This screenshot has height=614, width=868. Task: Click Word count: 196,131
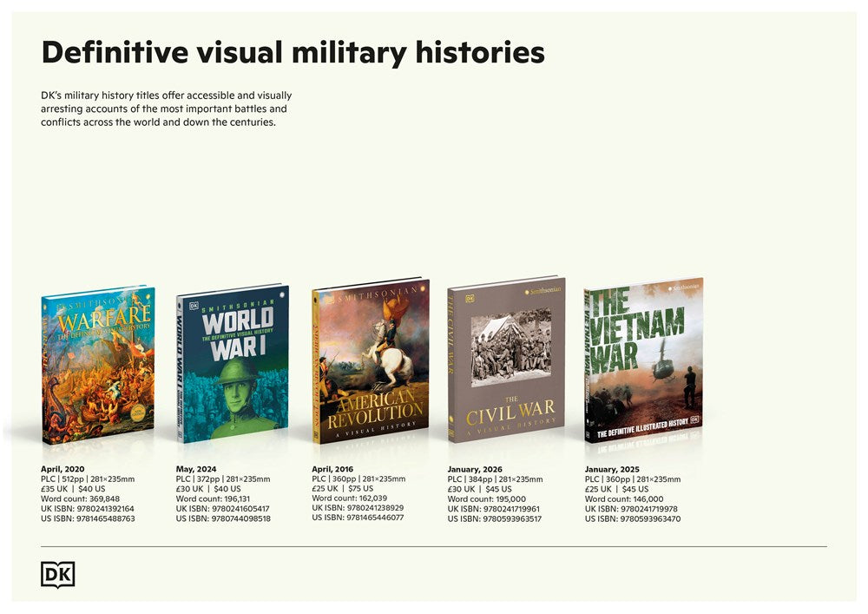[214, 498]
